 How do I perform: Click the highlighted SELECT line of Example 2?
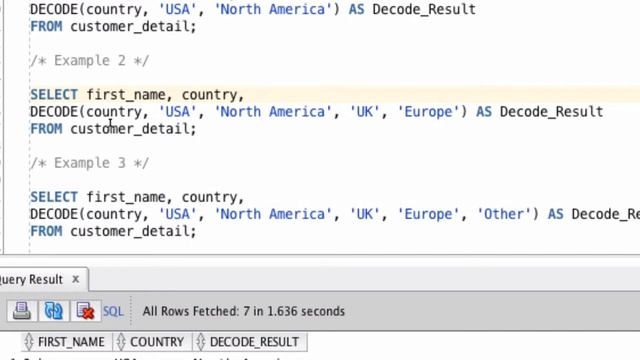137,95
